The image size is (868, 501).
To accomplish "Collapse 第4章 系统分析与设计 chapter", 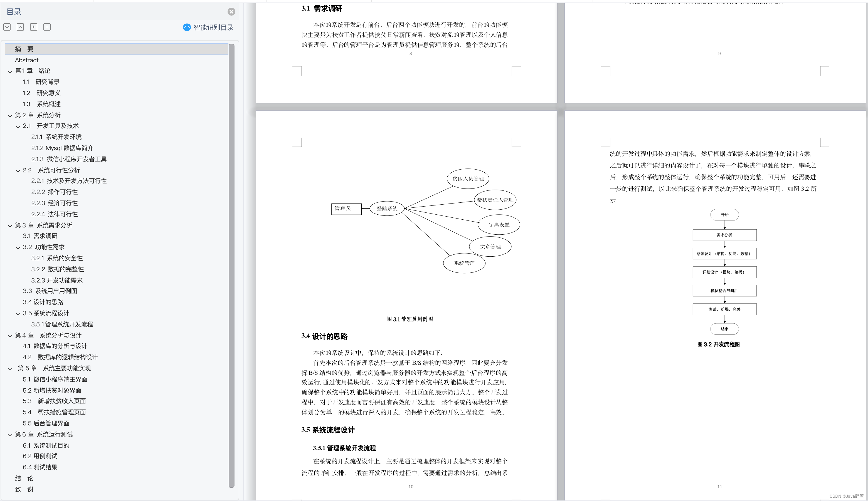I will point(10,336).
